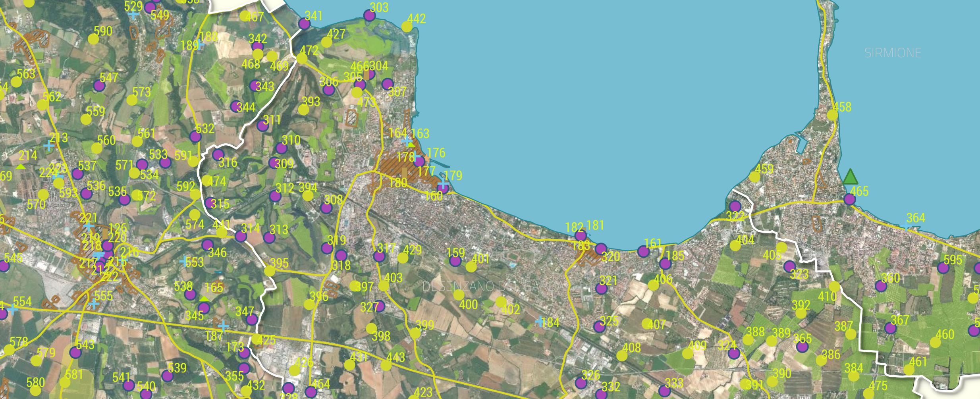980x399 pixels.
Task: Open purple marker 320
Action: 601,249
